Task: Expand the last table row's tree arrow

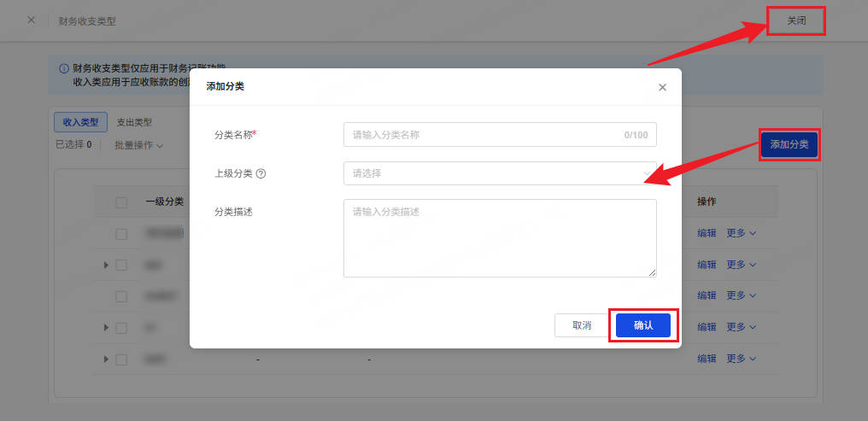Action: pyautogui.click(x=106, y=359)
